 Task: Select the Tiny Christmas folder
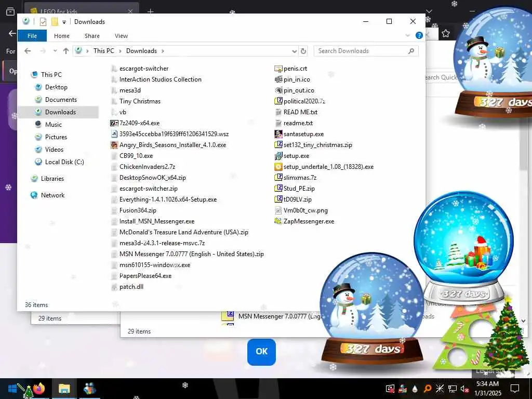140,101
